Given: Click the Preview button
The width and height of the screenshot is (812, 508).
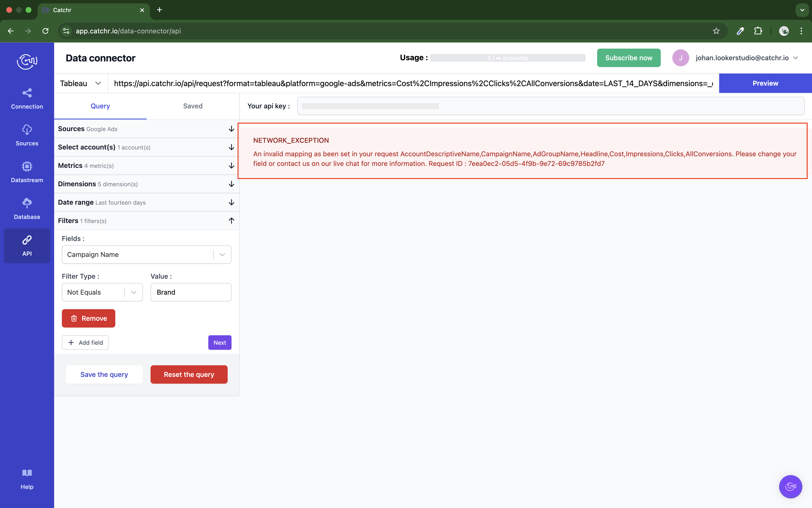Looking at the screenshot, I should 765,83.
